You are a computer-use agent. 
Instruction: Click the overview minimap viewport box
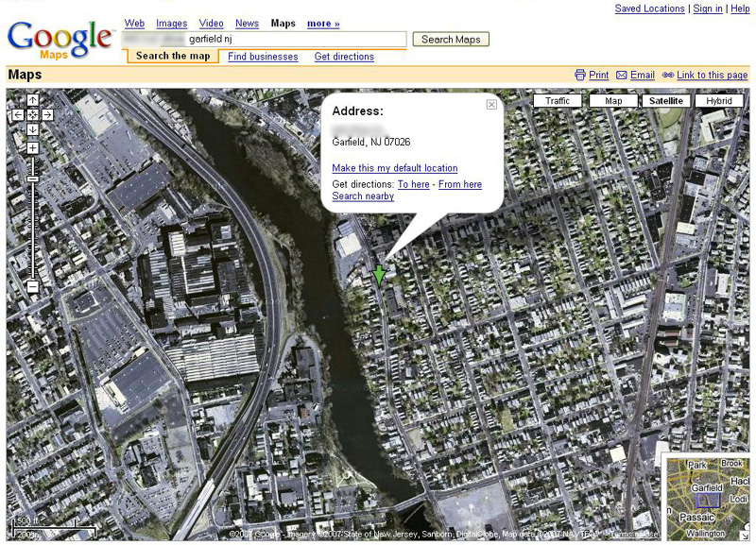pyautogui.click(x=708, y=501)
